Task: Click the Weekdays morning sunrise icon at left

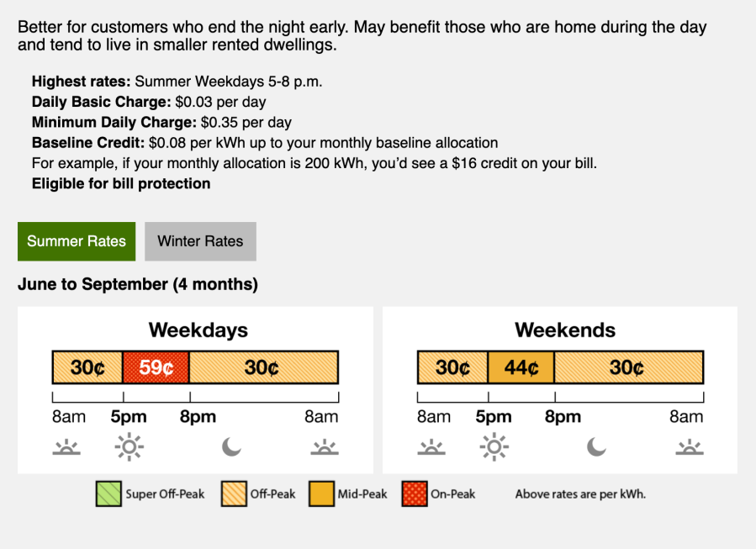Action: tap(66, 447)
